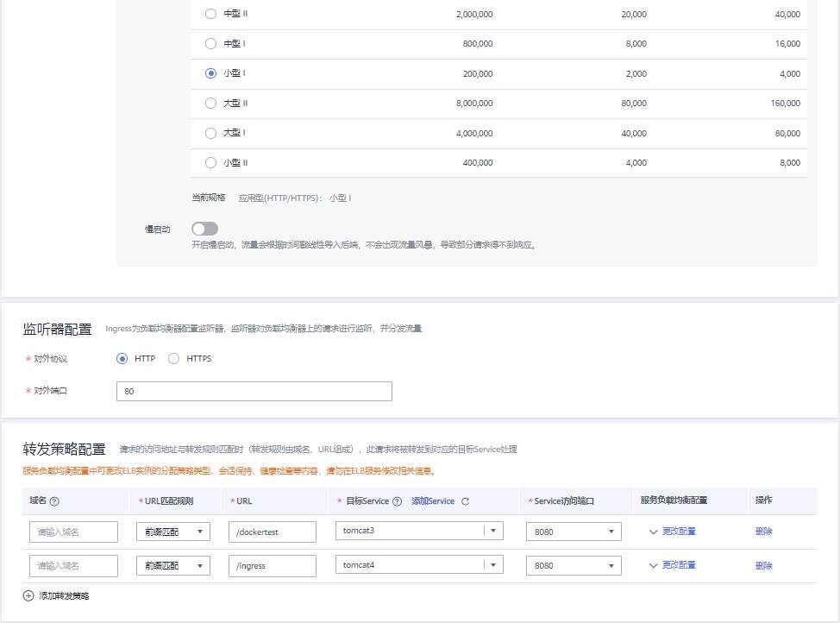Click the 800,000 value in 中型 I row

(477, 43)
